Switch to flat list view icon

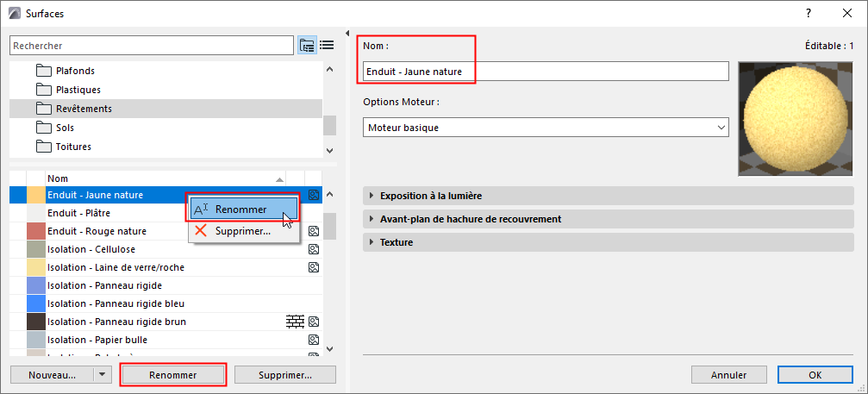pos(328,45)
